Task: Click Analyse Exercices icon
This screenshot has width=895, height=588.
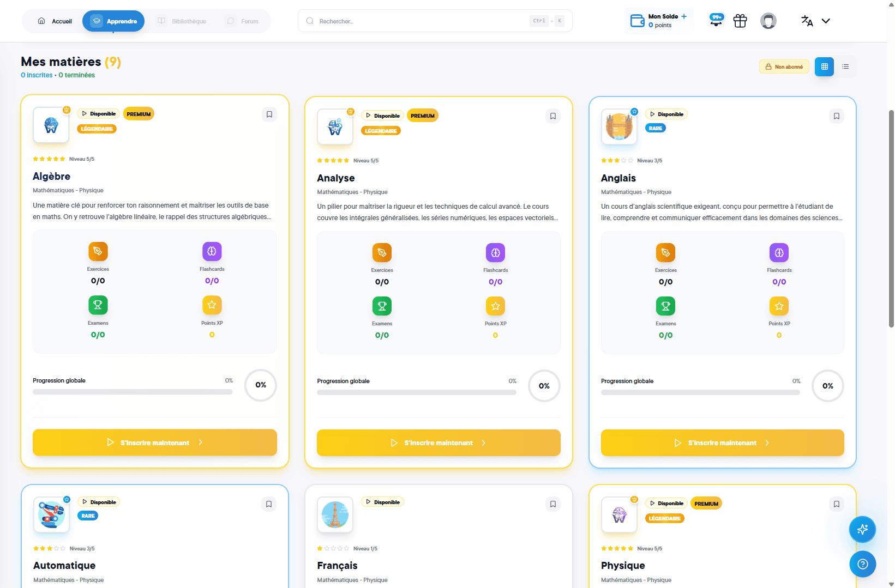Action: [x=382, y=252]
